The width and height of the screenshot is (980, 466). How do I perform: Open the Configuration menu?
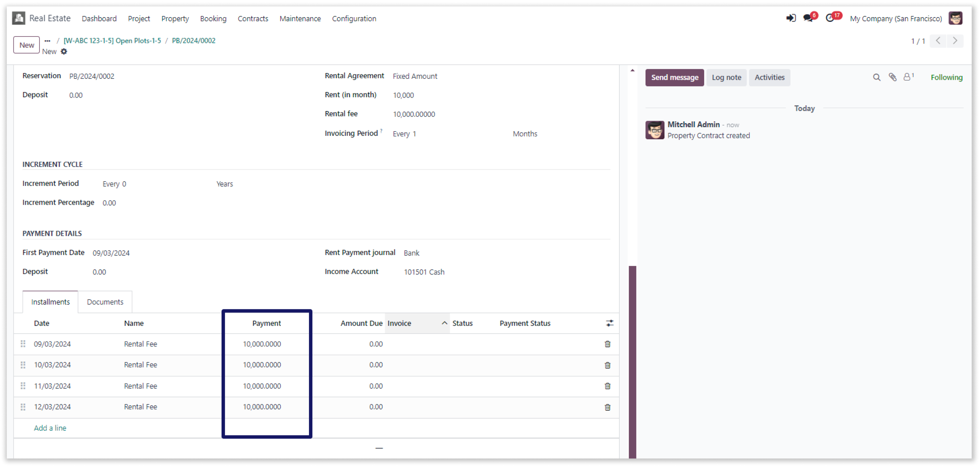pos(354,18)
